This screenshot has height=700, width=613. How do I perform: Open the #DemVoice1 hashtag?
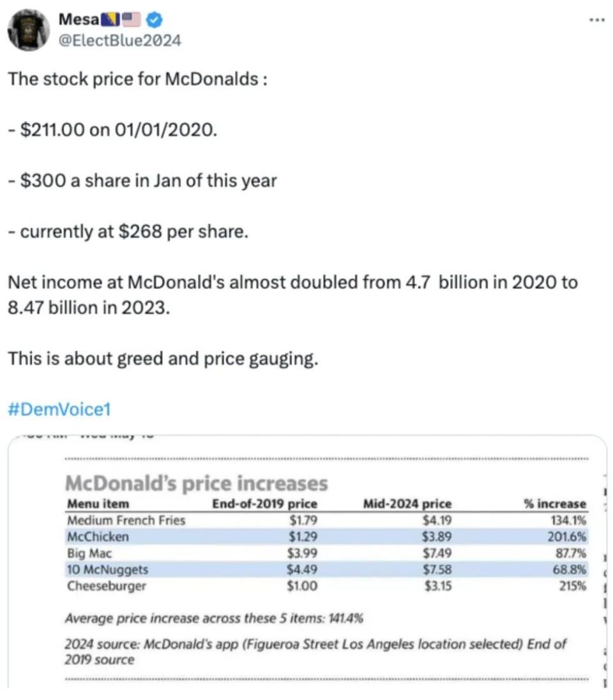click(x=59, y=409)
